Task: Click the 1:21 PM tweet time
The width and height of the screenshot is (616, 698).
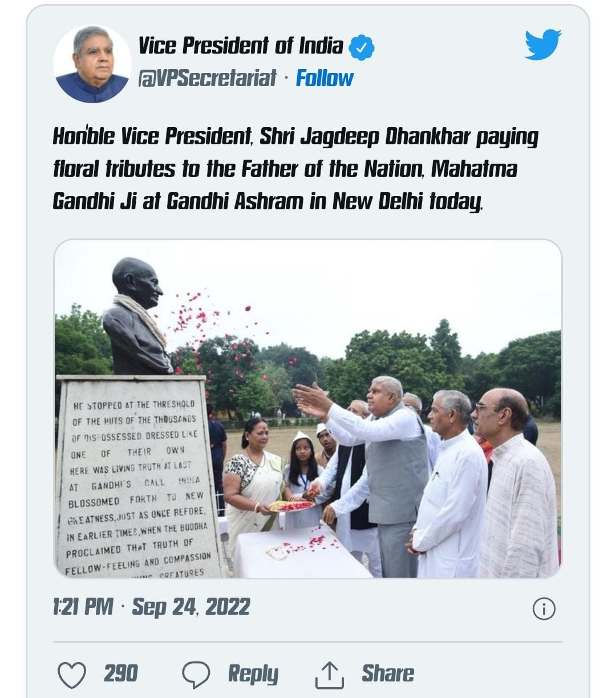Action: pyautogui.click(x=83, y=607)
